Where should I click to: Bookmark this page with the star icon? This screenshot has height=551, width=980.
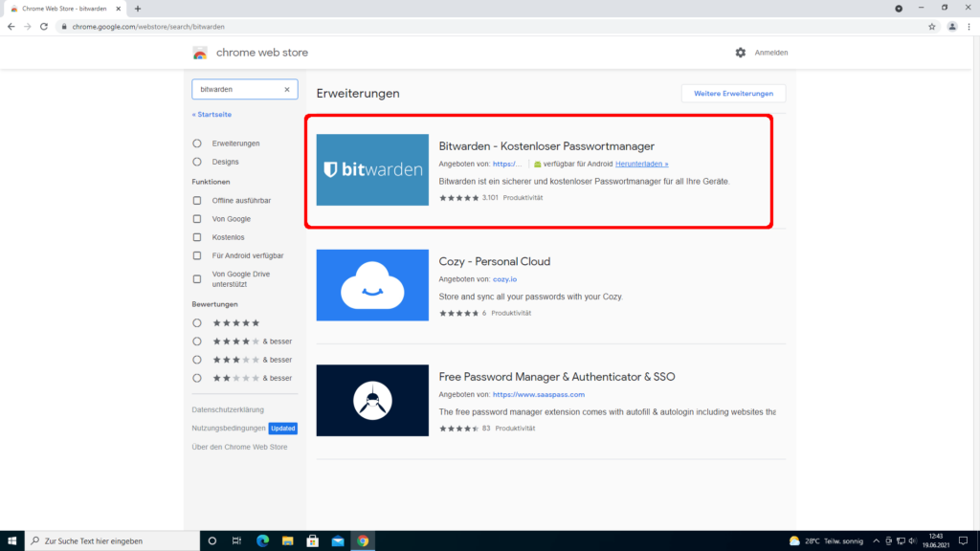(932, 26)
